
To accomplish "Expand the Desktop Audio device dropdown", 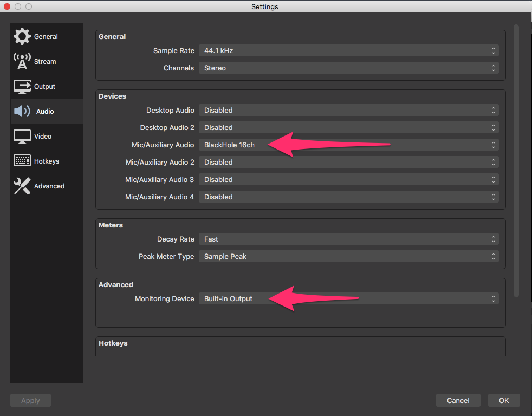I will click(x=348, y=110).
